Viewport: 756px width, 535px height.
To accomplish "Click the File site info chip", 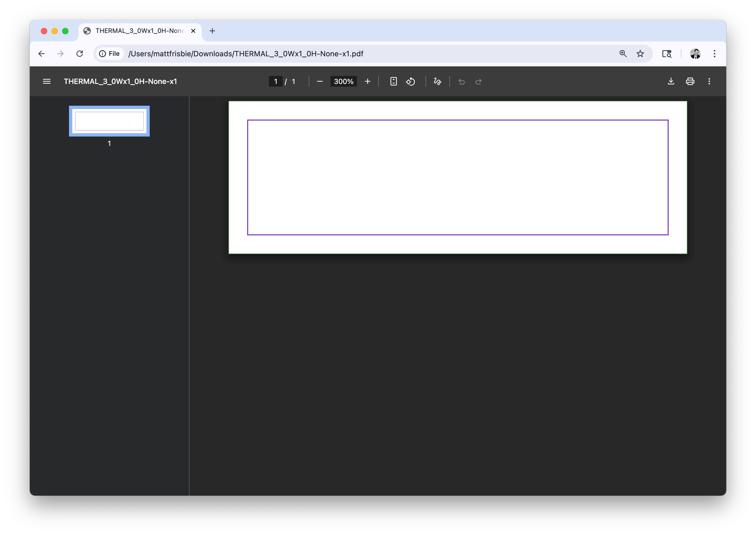I will [110, 54].
